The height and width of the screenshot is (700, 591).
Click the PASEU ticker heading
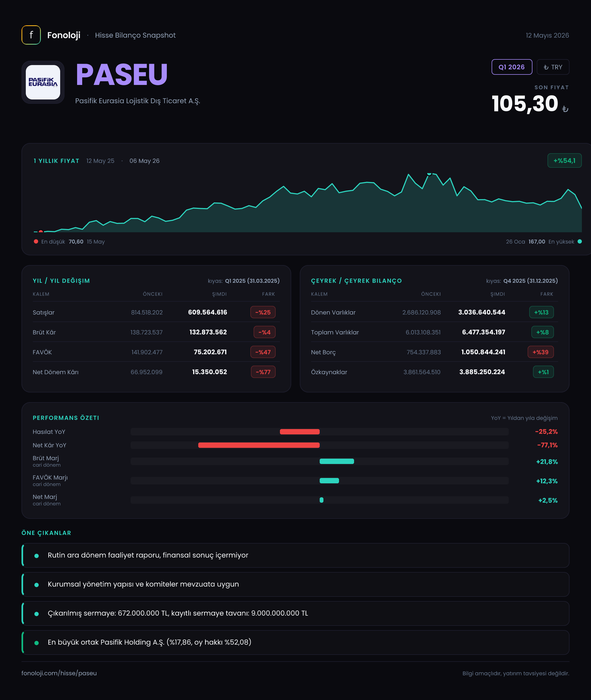click(122, 74)
